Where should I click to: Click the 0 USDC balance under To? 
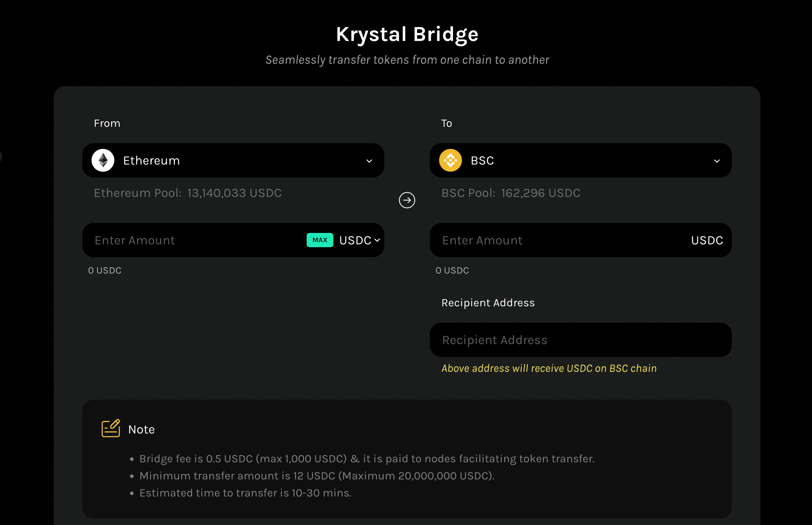tap(452, 270)
